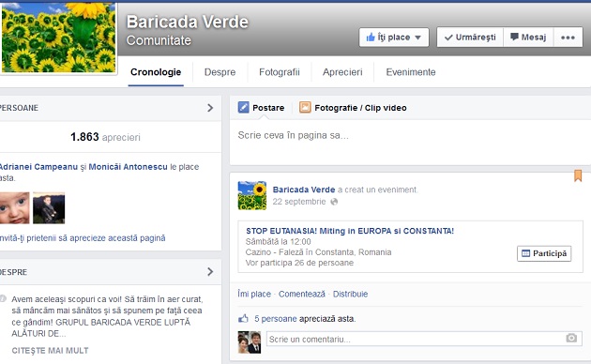Click the Fotografie / Clip video photo icon
The image size is (591, 364).
tap(305, 107)
